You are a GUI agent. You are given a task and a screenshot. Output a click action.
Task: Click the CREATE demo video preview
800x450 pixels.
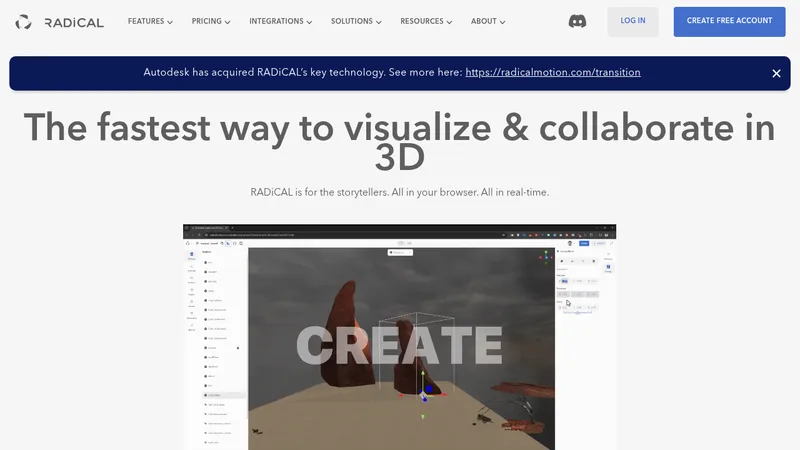tap(399, 337)
